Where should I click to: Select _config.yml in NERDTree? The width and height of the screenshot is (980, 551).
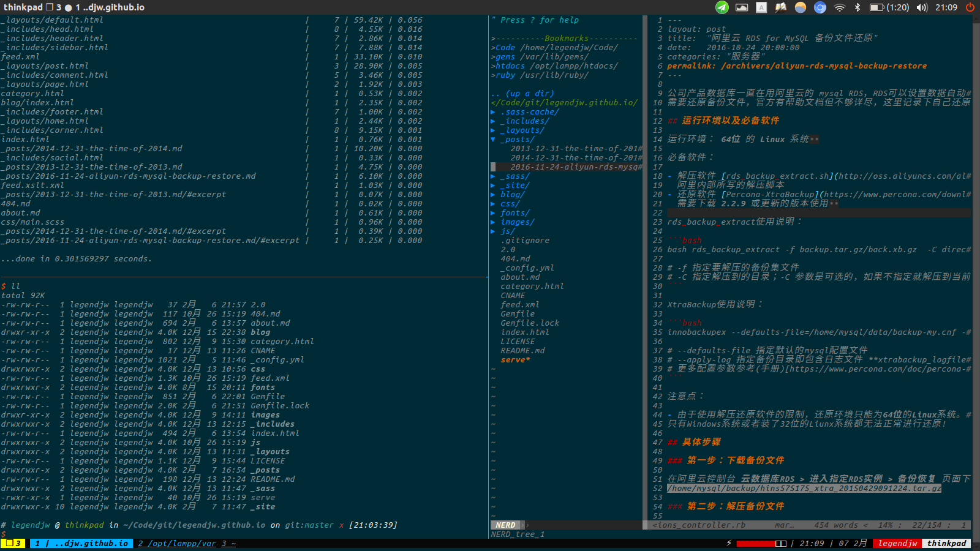527,268
